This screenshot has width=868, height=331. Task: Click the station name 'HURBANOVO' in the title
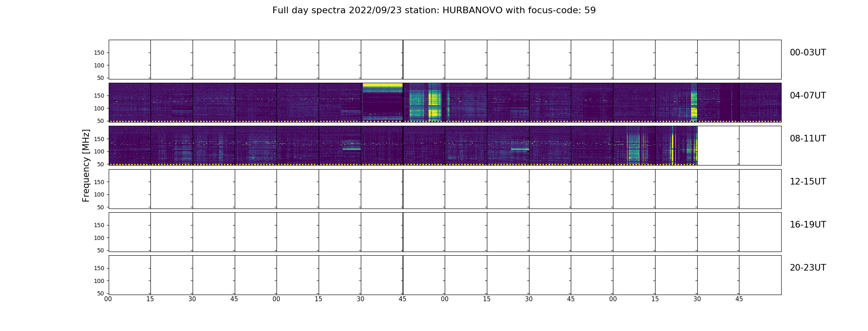tap(472, 10)
